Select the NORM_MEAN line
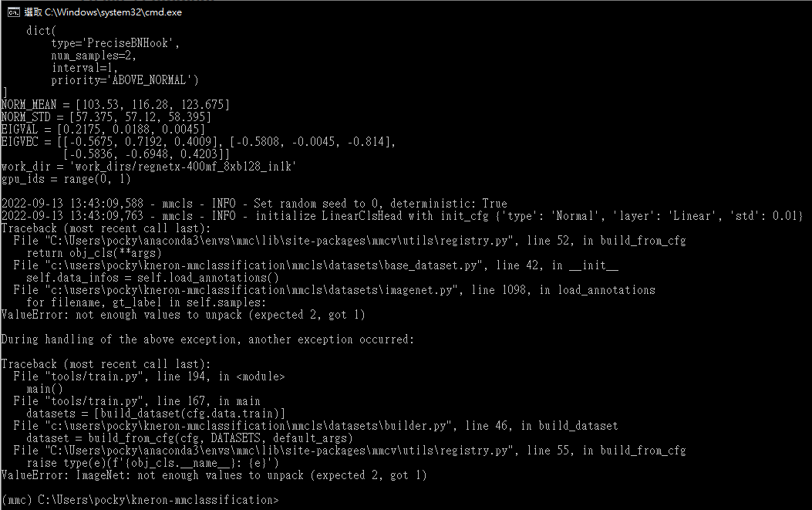This screenshot has height=510, width=812. pos(116,105)
